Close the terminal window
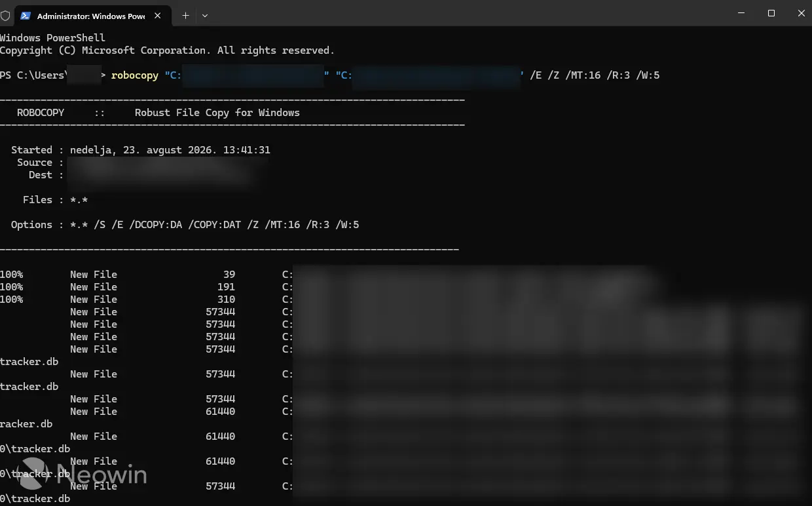This screenshot has height=506, width=812. point(801,13)
